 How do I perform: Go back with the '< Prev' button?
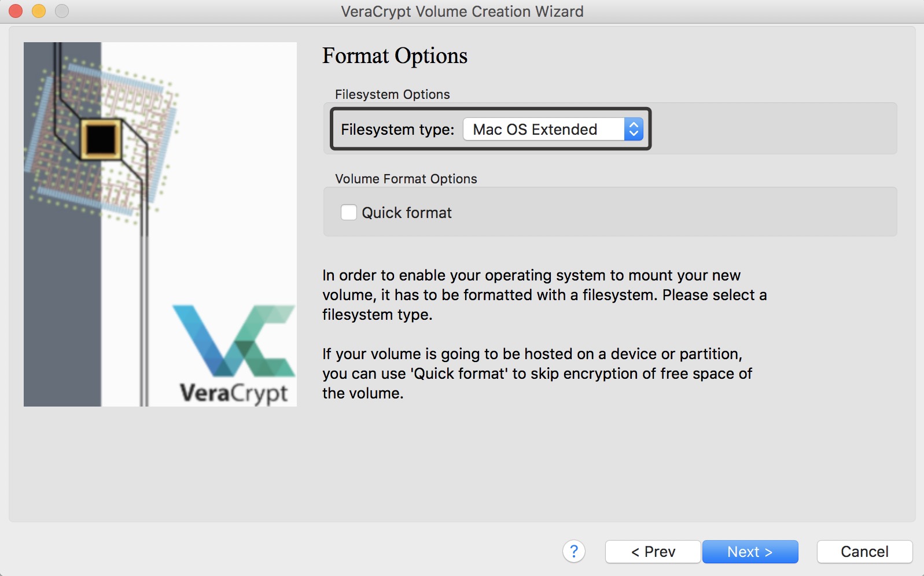[653, 552]
